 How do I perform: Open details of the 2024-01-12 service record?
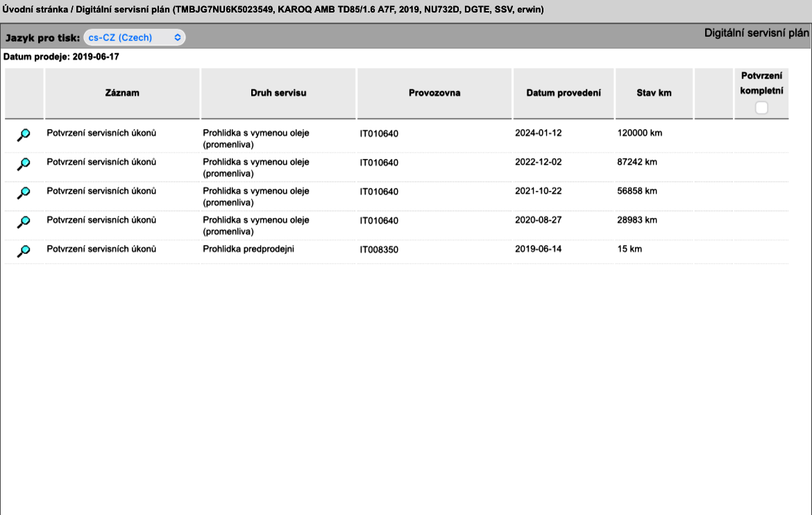click(24, 135)
